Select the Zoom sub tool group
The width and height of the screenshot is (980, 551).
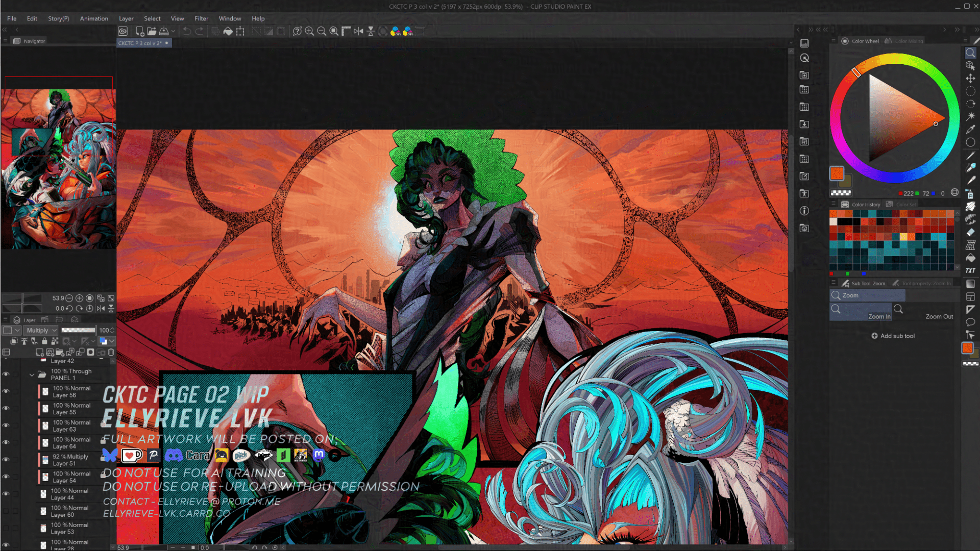867,295
